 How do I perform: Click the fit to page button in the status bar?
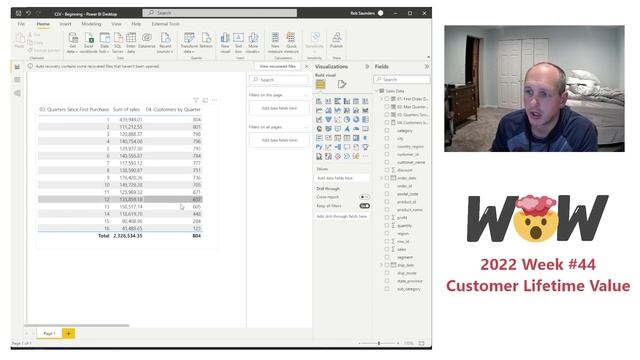(422, 344)
